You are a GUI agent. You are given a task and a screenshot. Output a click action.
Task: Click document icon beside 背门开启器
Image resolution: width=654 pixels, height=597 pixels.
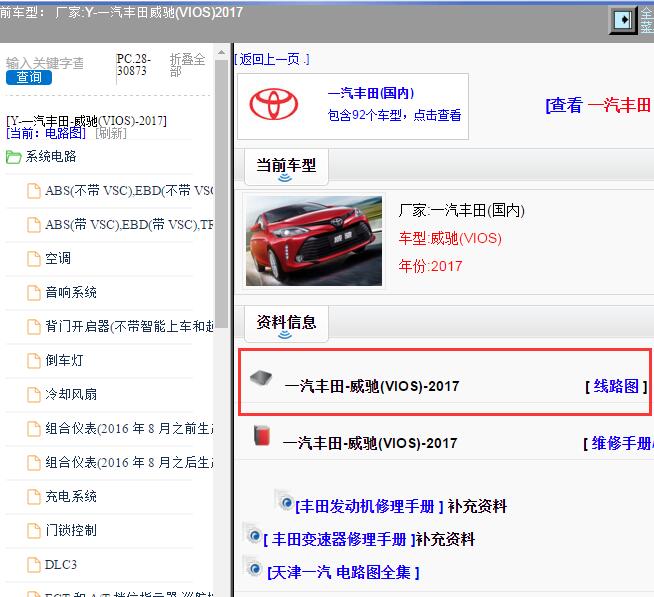click(x=34, y=327)
